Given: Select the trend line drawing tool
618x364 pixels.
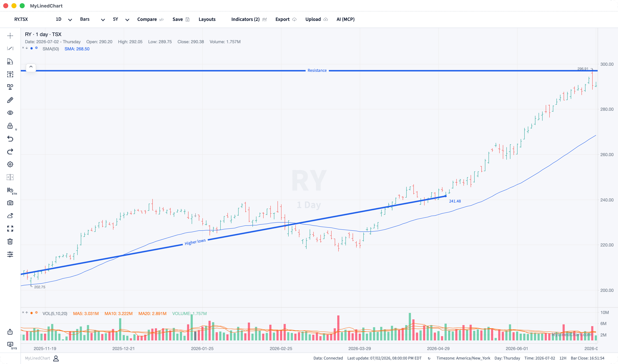Looking at the screenshot, I should click(x=10, y=49).
